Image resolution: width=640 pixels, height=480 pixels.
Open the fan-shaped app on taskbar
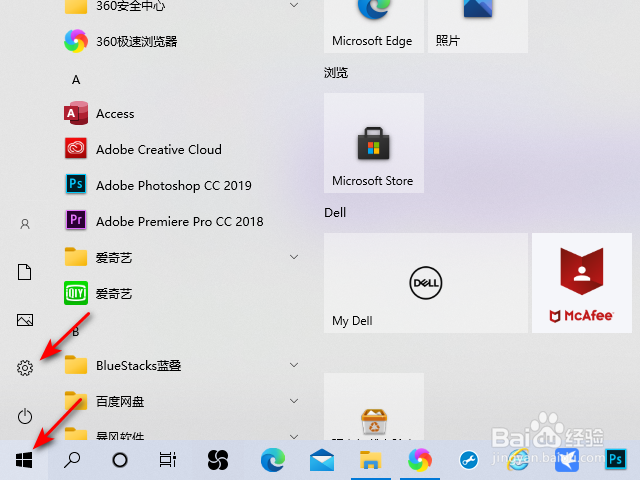(218, 460)
